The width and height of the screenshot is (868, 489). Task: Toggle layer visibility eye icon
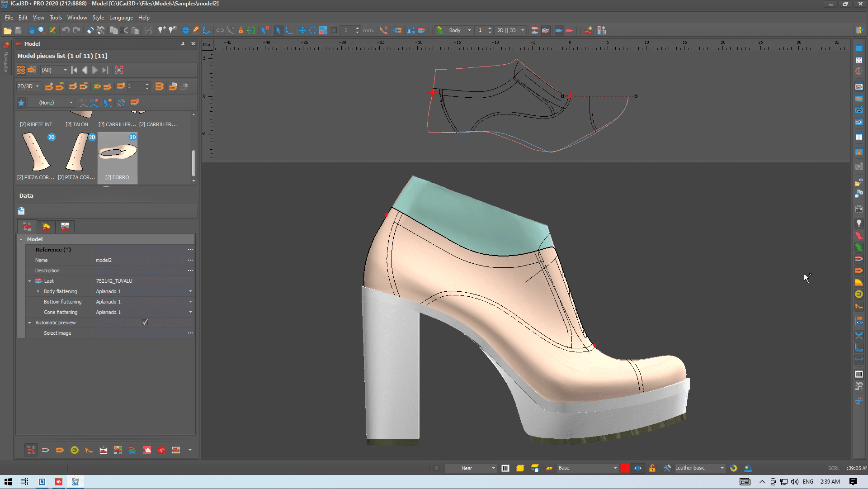[x=638, y=468]
